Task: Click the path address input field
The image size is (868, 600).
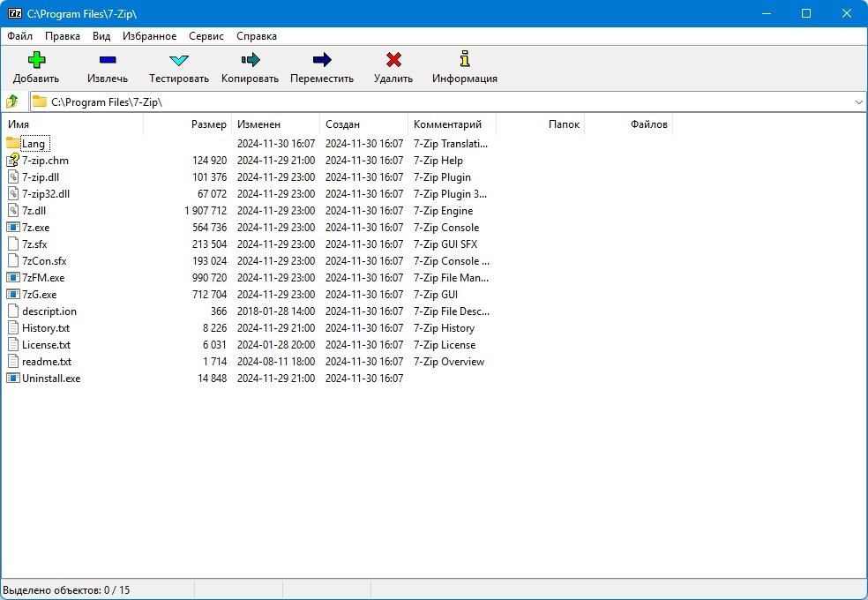Action: click(x=441, y=102)
